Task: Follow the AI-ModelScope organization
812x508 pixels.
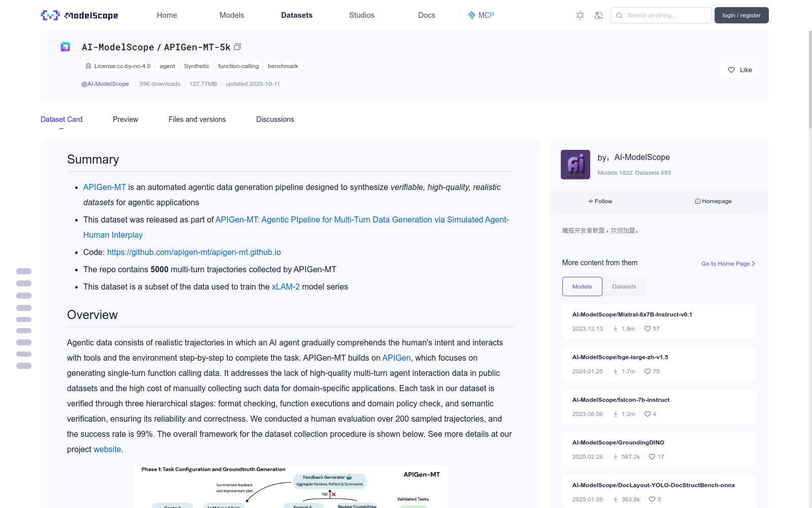Action: [600, 201]
